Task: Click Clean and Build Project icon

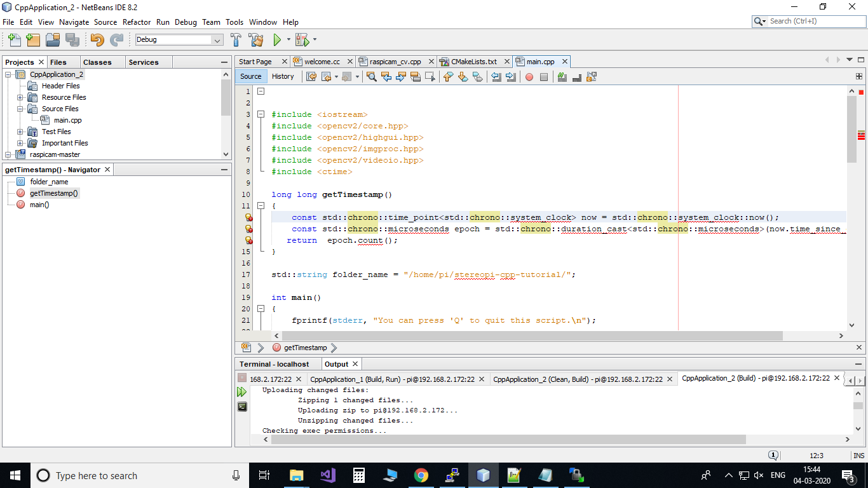Action: tap(255, 39)
